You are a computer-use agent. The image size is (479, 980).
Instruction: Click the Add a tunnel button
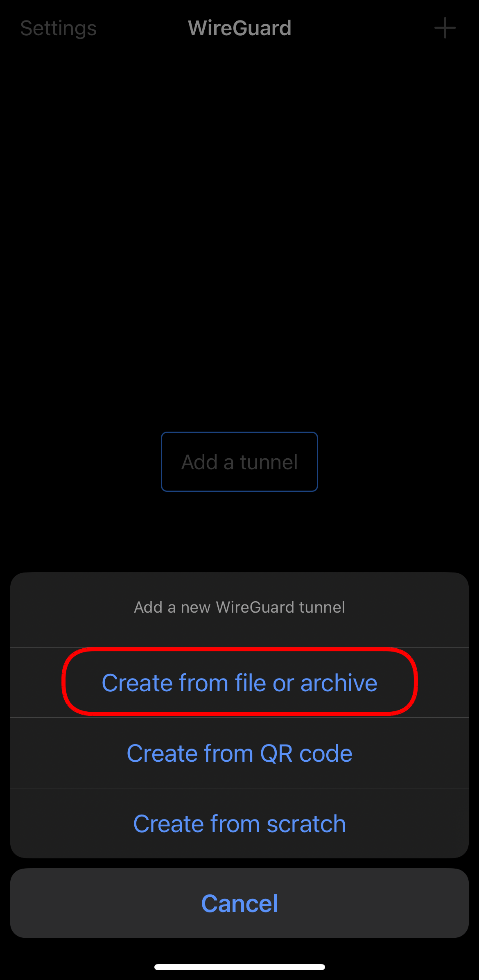pos(239,462)
